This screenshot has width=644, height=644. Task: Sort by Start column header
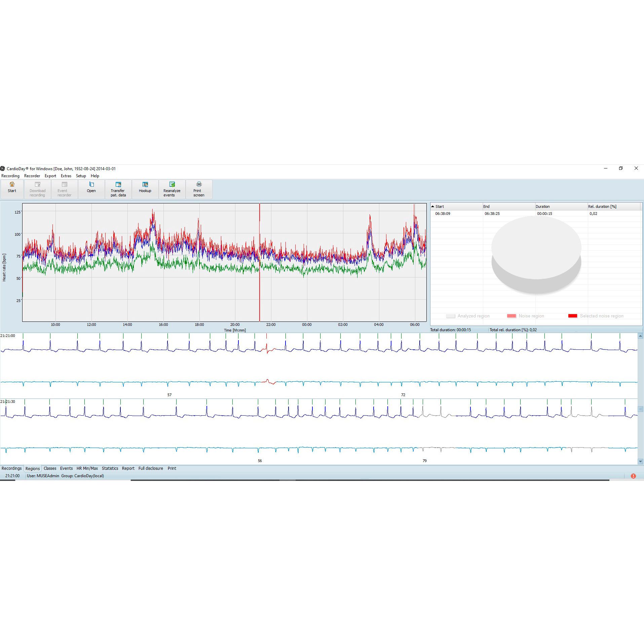coord(439,206)
